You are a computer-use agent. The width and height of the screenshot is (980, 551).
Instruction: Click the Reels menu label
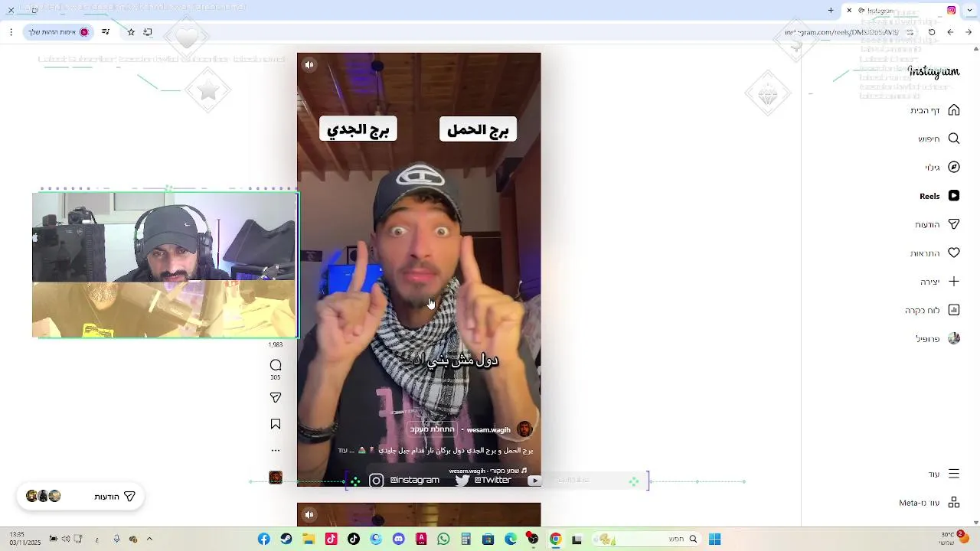(x=929, y=196)
